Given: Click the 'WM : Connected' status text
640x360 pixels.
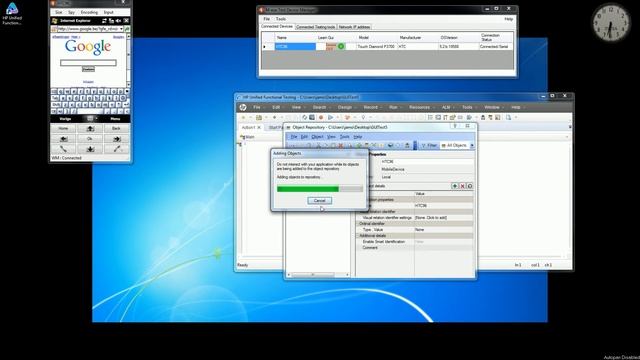Looking at the screenshot, I should 66,158.
